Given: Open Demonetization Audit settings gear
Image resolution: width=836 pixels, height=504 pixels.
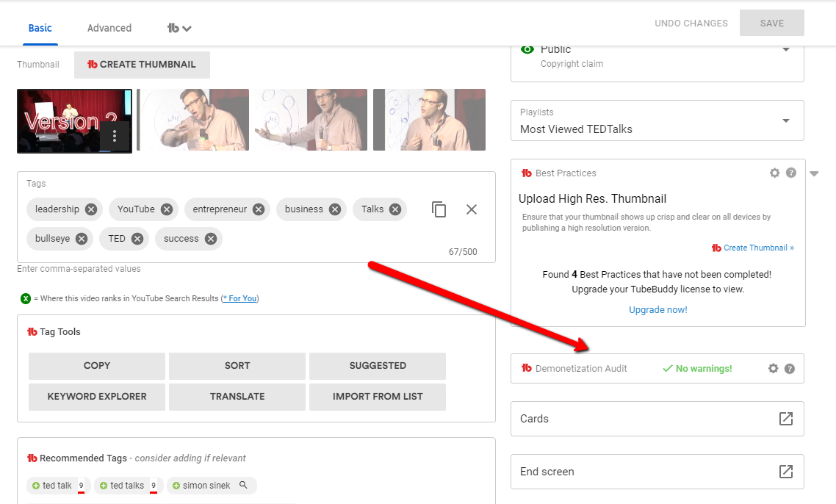Looking at the screenshot, I should click(x=773, y=369).
